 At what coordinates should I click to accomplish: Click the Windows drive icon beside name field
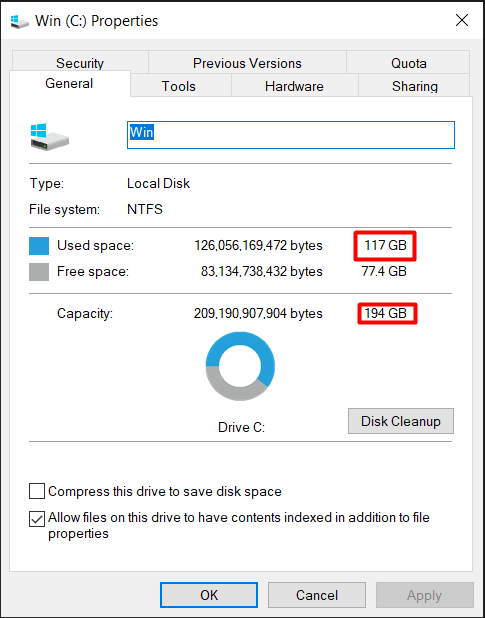(50, 136)
